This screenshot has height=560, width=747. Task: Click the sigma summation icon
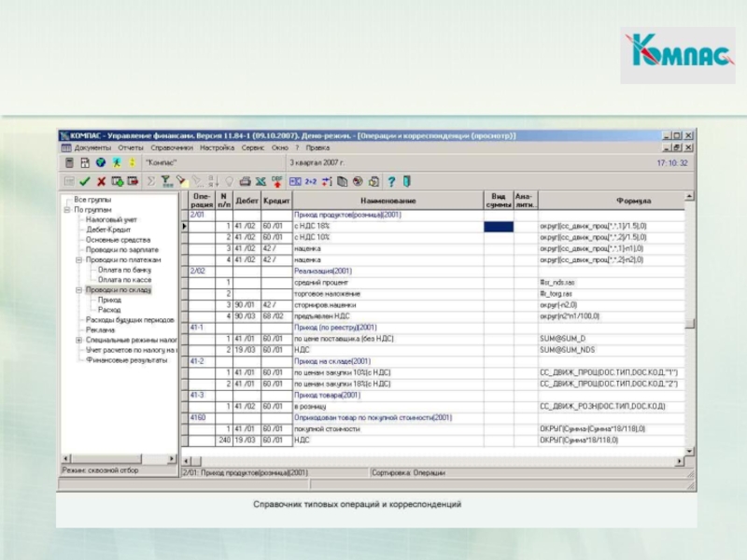tap(151, 181)
